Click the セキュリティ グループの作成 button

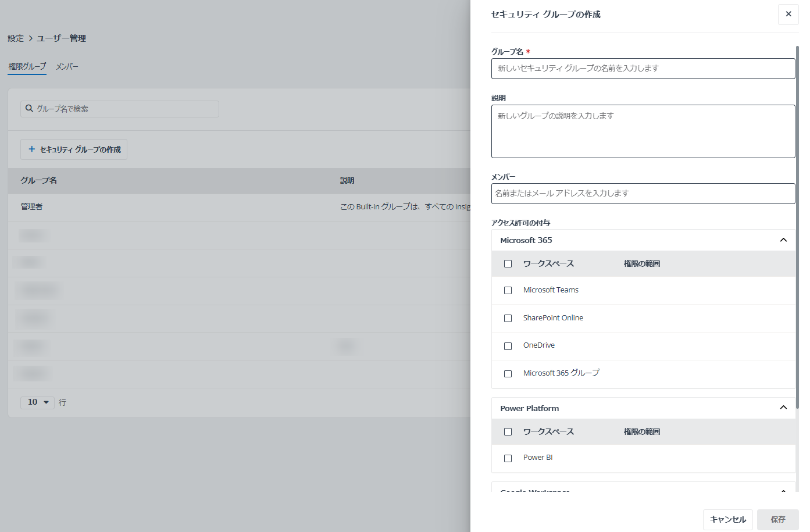(x=74, y=149)
